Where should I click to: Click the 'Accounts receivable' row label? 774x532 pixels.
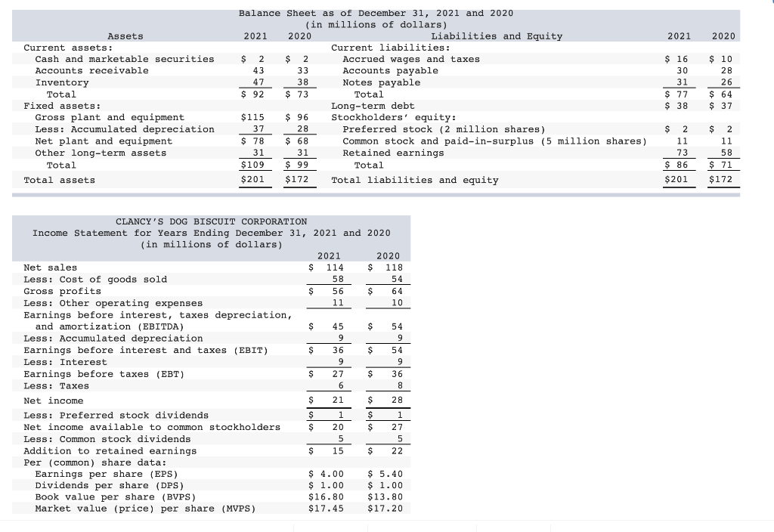click(x=91, y=70)
